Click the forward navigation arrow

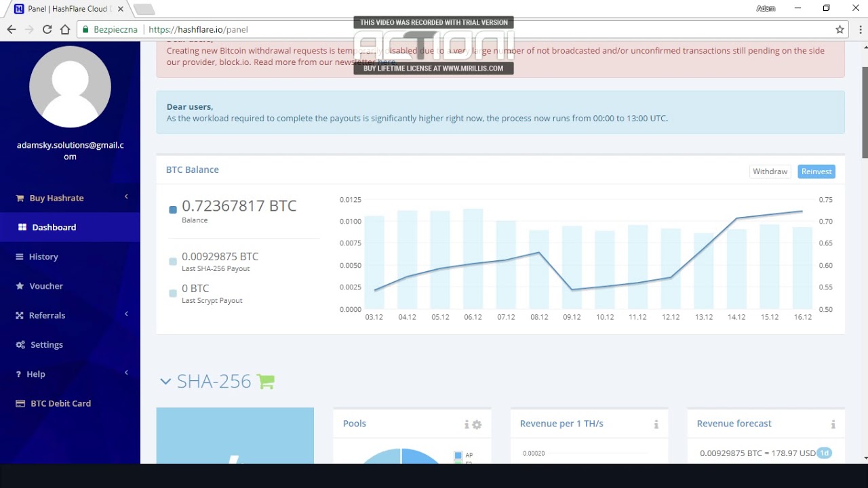click(x=29, y=29)
